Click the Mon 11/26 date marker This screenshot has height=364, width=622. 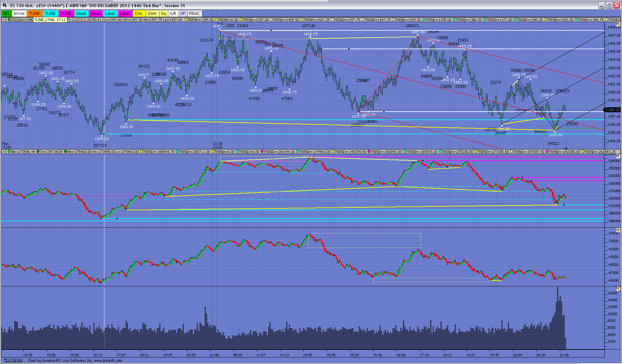coord(6,145)
